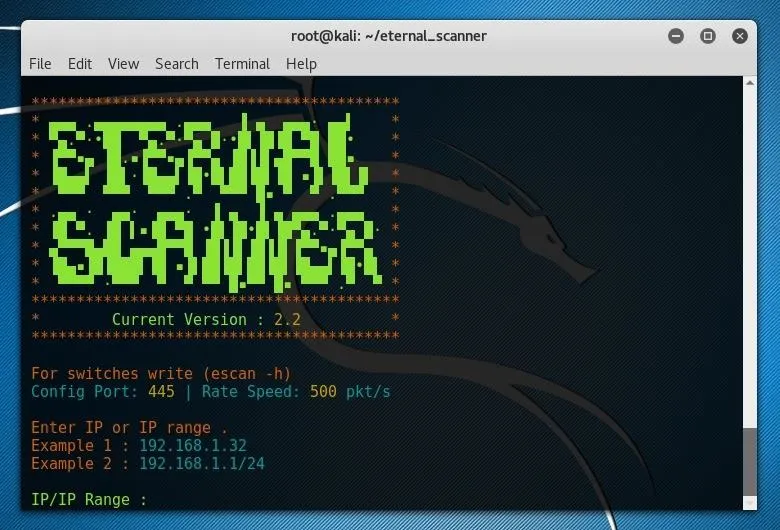Open the View menu
Viewport: 780px width, 530px height.
click(123, 64)
